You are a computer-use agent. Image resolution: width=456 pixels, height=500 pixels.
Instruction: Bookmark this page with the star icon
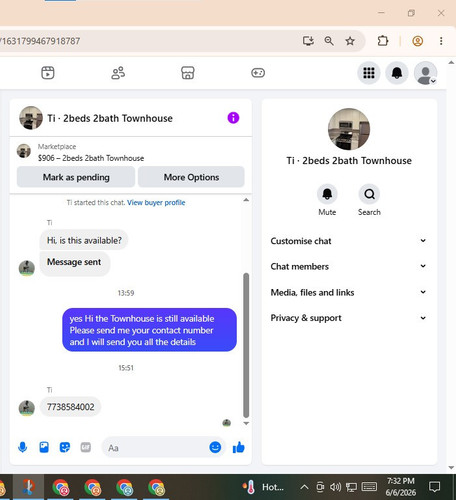coord(350,41)
